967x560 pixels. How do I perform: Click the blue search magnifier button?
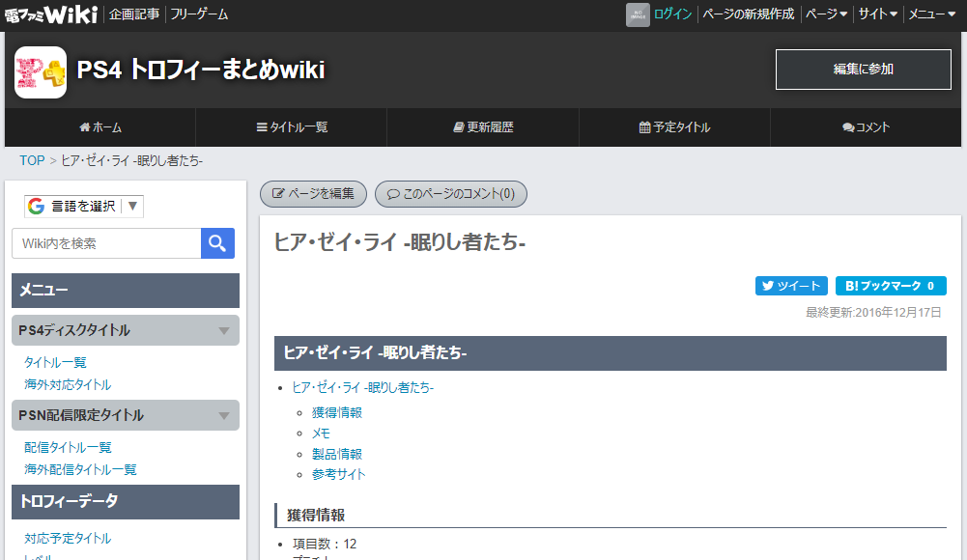point(217,243)
